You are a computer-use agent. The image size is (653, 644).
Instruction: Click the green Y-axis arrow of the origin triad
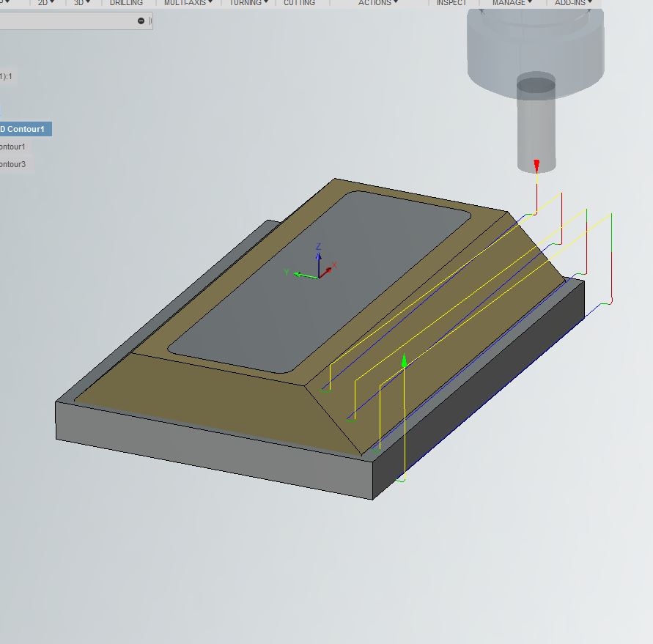point(296,275)
